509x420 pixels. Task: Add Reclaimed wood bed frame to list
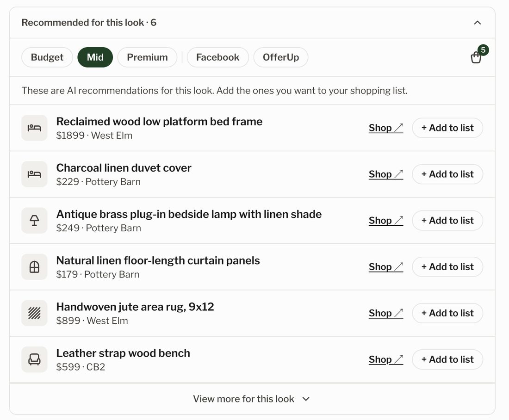(x=447, y=128)
